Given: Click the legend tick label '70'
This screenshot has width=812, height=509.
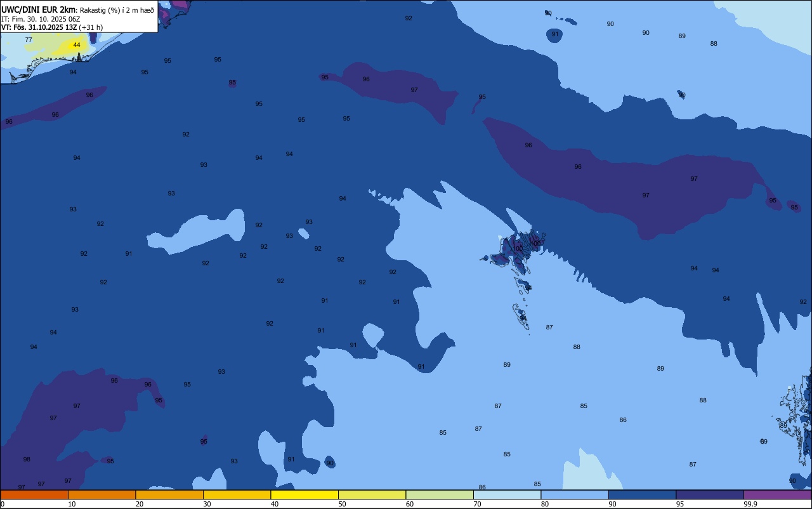Looking at the screenshot, I should coord(477,504).
